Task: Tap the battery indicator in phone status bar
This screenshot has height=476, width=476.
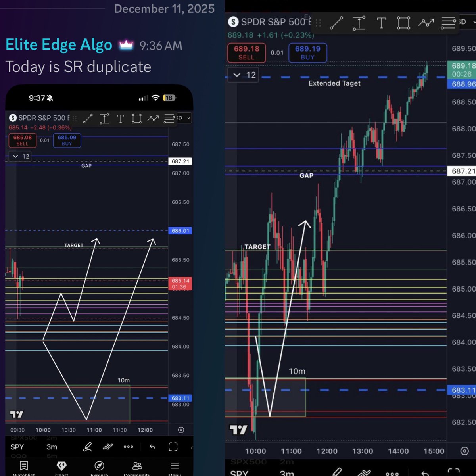Action: (169, 98)
